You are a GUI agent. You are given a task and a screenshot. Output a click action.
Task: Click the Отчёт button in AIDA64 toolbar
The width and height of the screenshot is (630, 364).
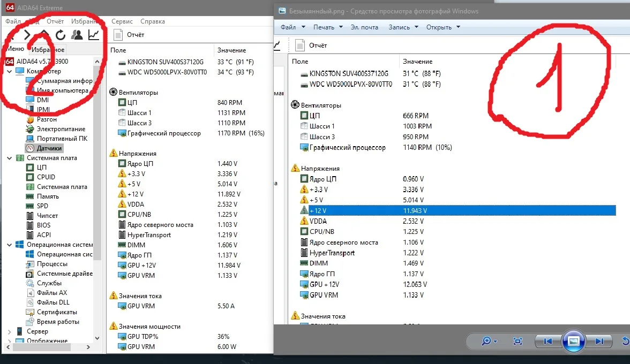[x=129, y=35]
